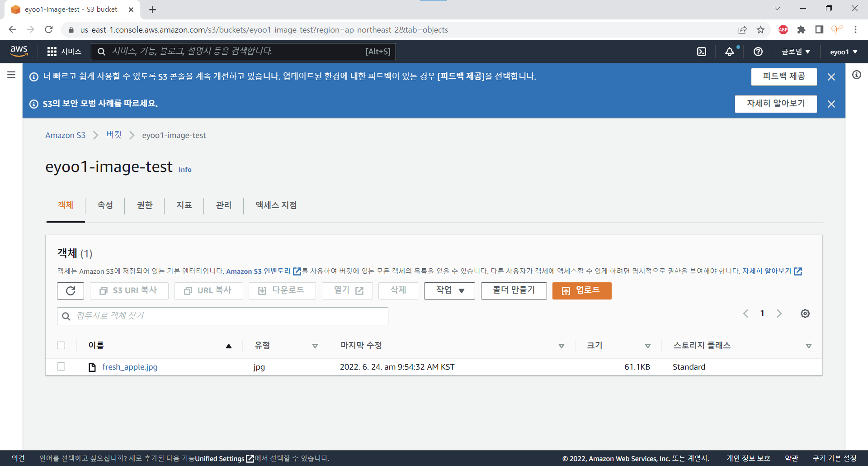Select all objects checkbox in header
868x466 pixels.
point(61,346)
